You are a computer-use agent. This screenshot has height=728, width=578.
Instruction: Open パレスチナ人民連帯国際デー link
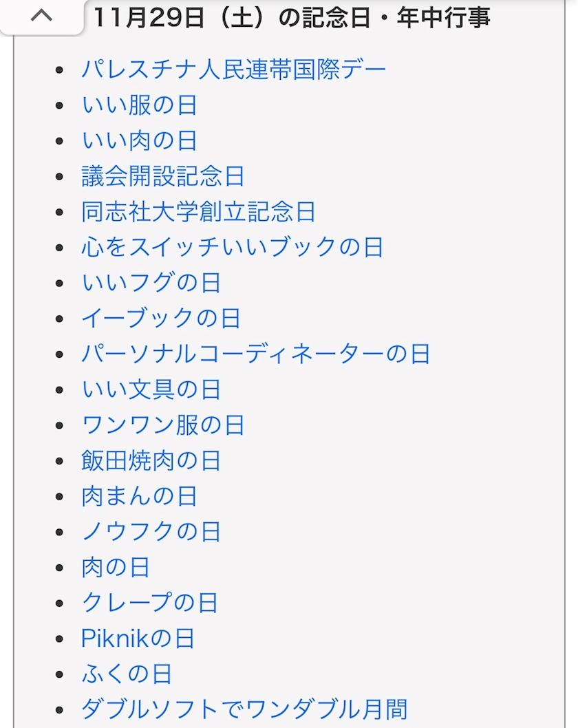pyautogui.click(x=234, y=69)
